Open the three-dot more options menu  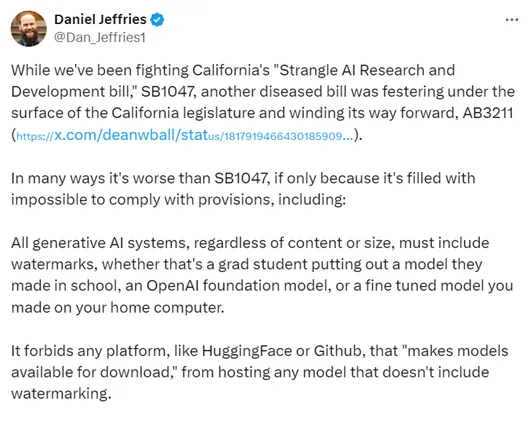click(511, 20)
